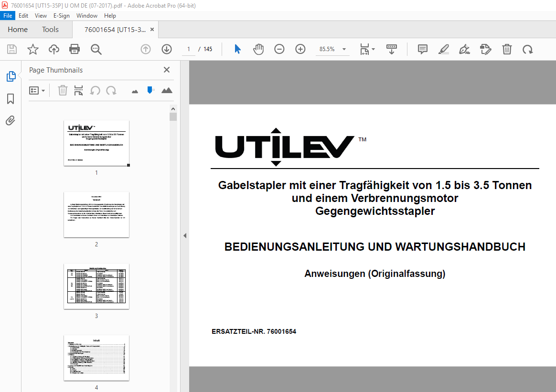Zoom out with the minus button
Viewport: 556px width, 392px height.
279,49
